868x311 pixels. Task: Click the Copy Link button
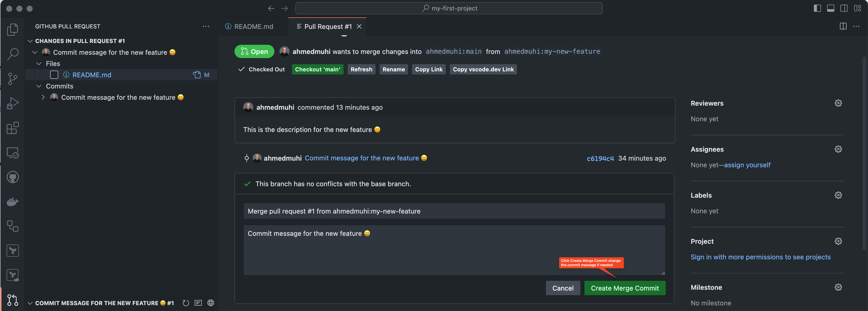[x=429, y=69]
